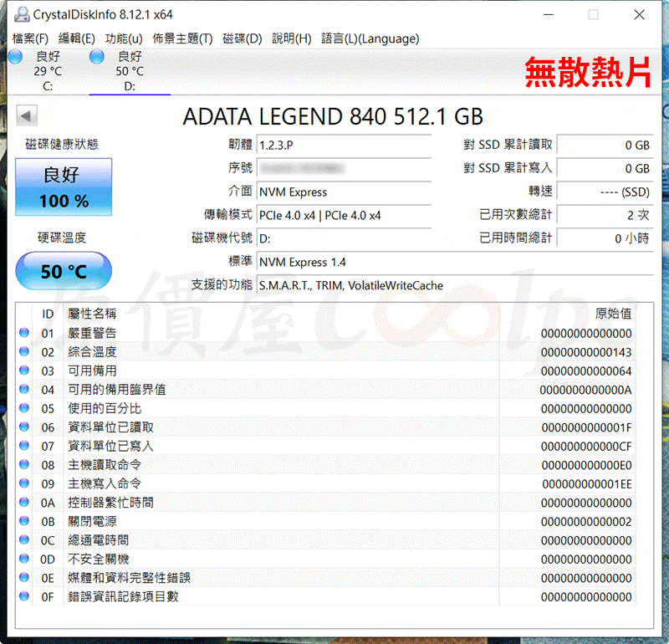The width and height of the screenshot is (669, 644).
Task: Click the status orb for attribute 0D 不安全關機
Action: 24,558
